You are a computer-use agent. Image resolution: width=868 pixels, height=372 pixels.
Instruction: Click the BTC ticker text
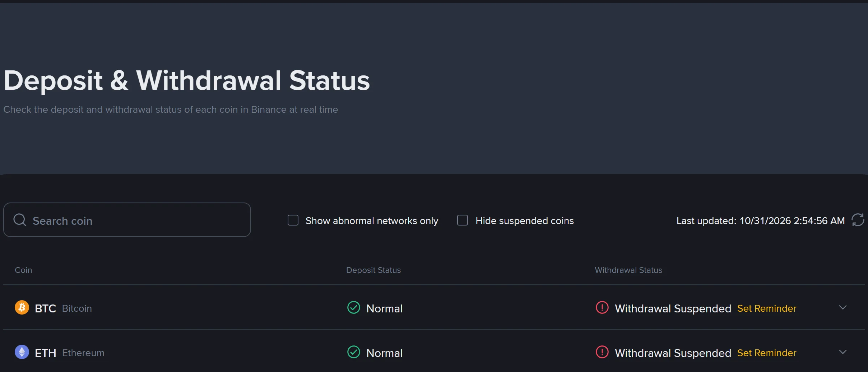coord(46,308)
